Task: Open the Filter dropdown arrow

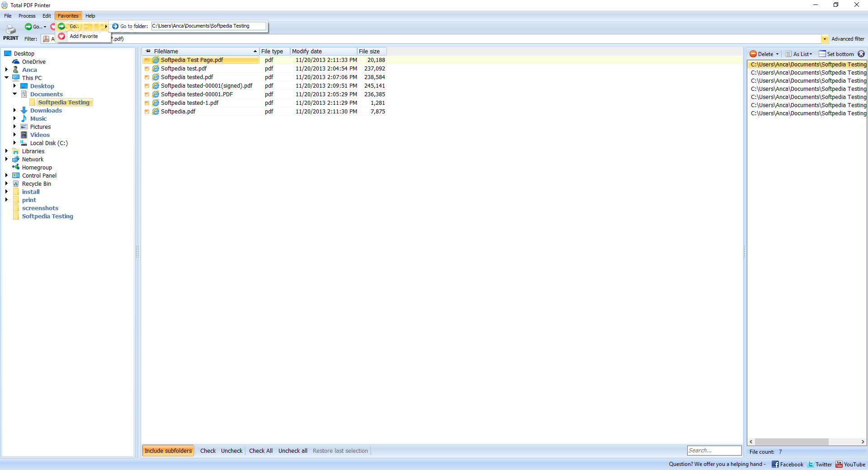Action: (825, 39)
